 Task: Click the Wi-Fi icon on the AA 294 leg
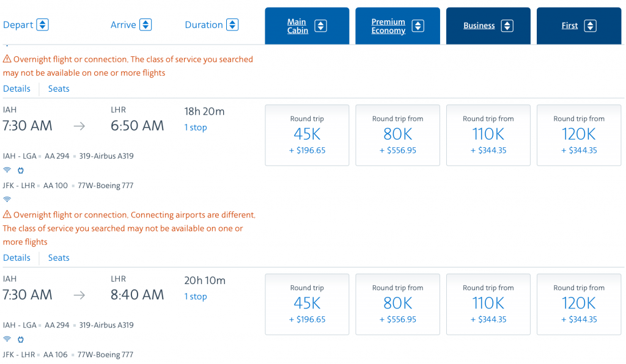point(7,170)
